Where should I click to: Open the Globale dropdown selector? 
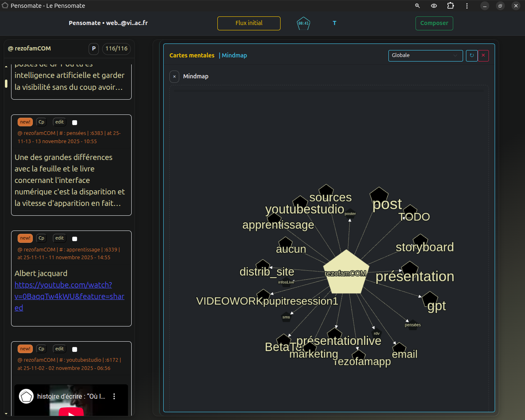tap(425, 55)
